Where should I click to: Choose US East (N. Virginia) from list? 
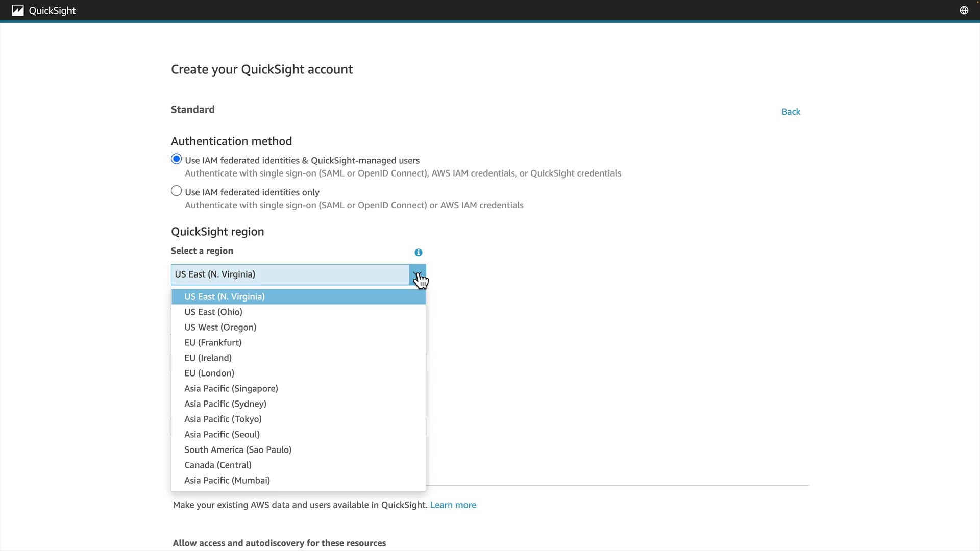click(x=225, y=297)
